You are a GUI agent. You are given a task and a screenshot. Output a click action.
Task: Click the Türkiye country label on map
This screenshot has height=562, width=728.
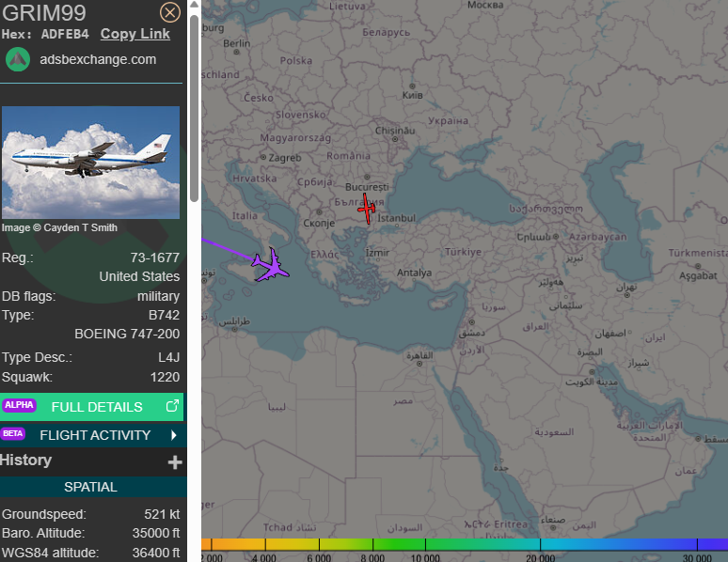[x=463, y=252]
